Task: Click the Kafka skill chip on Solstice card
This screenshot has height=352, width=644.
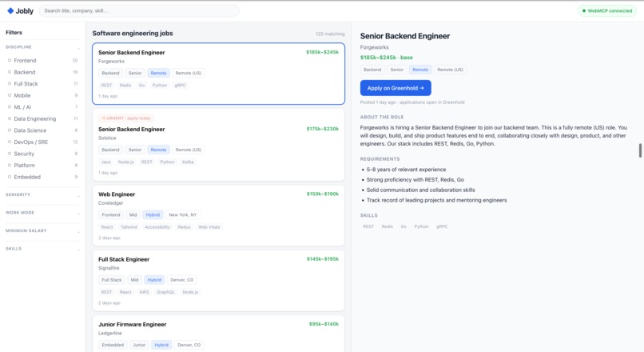Action: click(x=188, y=162)
